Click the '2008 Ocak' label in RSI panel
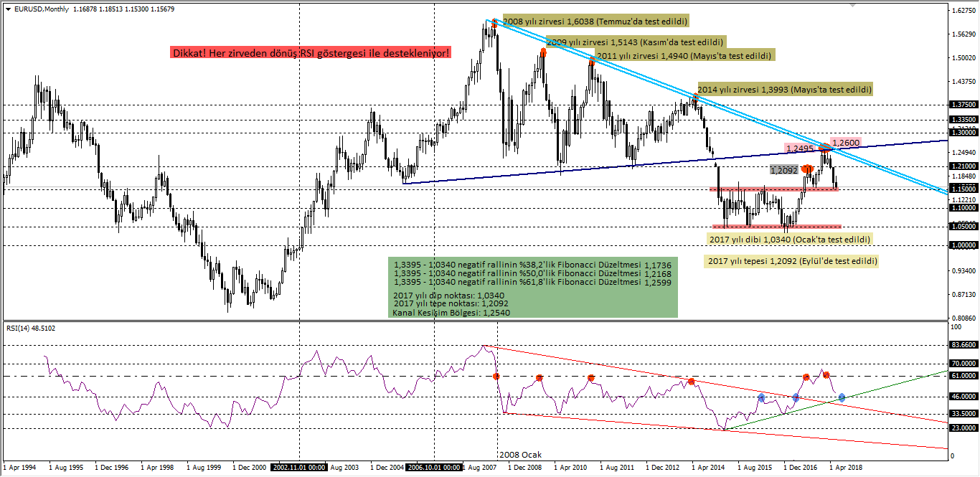The height and width of the screenshot is (477, 980). (521, 454)
